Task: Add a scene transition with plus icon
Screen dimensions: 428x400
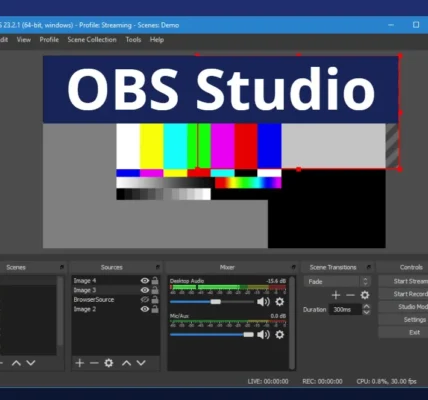Action: tap(336, 295)
